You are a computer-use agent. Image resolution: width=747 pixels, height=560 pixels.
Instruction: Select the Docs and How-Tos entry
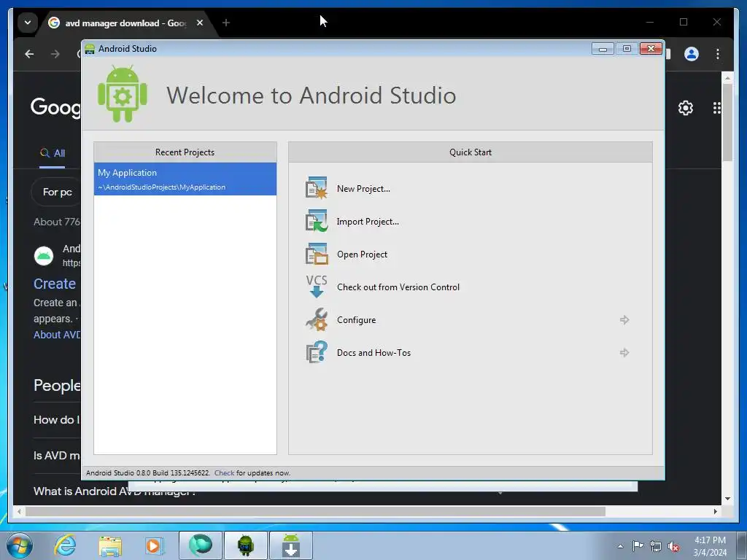[373, 353]
